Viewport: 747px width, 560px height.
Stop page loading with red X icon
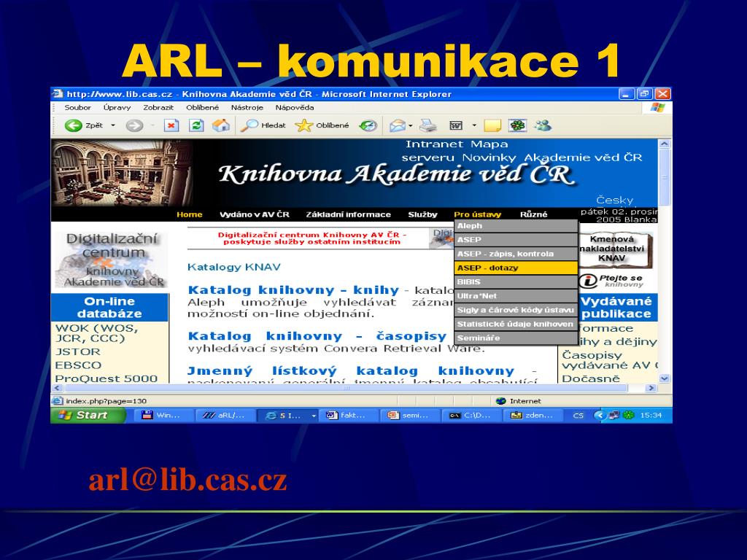171,125
